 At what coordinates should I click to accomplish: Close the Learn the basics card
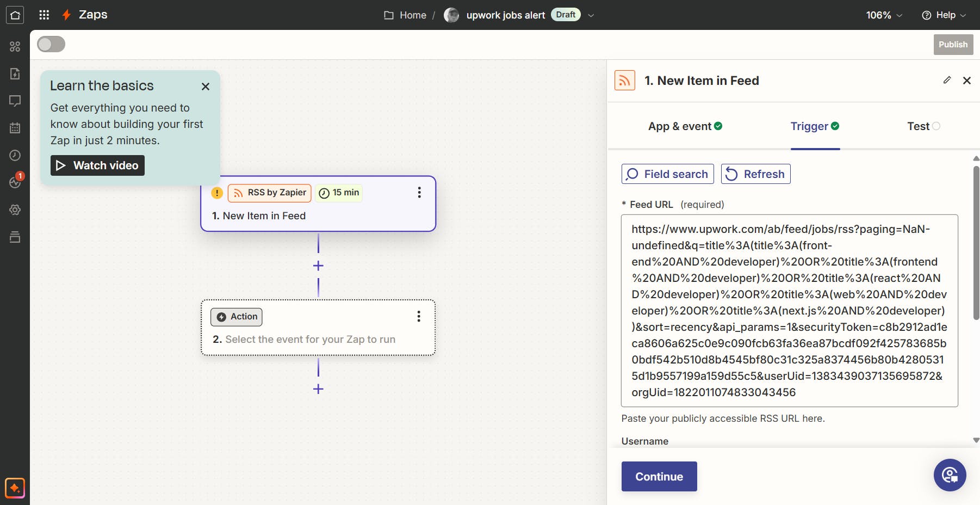206,87
